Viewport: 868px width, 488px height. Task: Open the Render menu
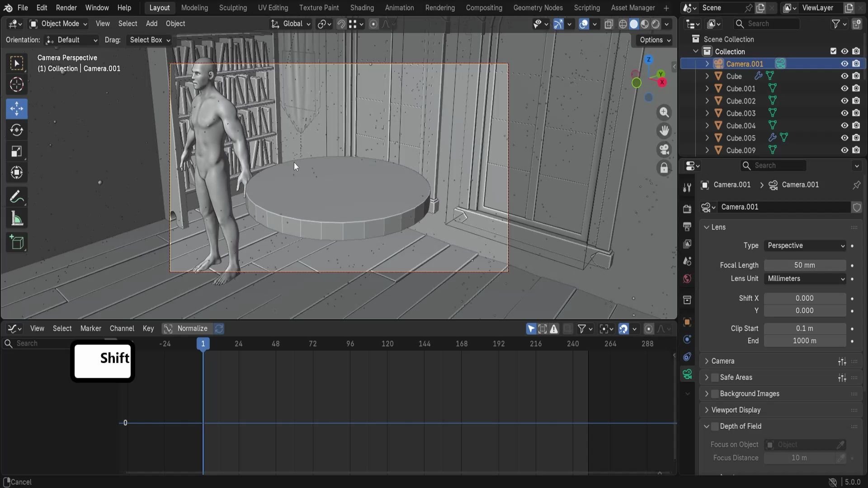(x=66, y=8)
